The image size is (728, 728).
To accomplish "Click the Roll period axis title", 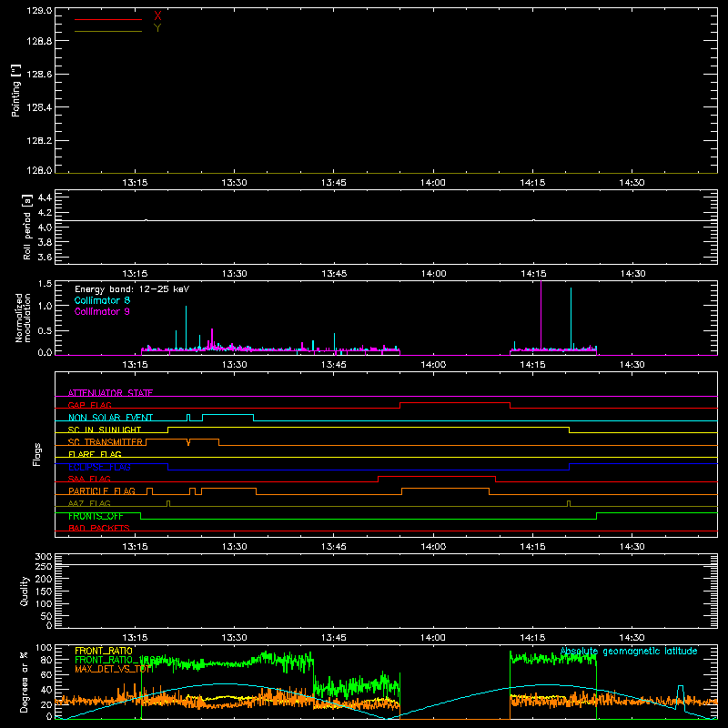I will [26, 227].
